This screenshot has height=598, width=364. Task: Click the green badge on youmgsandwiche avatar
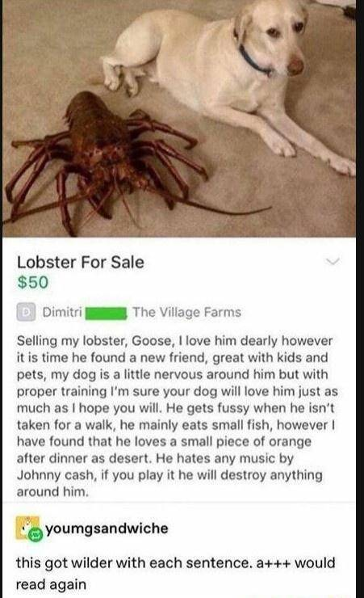point(36,535)
